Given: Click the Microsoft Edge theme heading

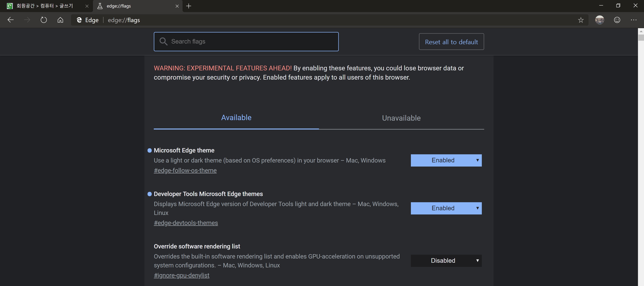Looking at the screenshot, I should 184,150.
